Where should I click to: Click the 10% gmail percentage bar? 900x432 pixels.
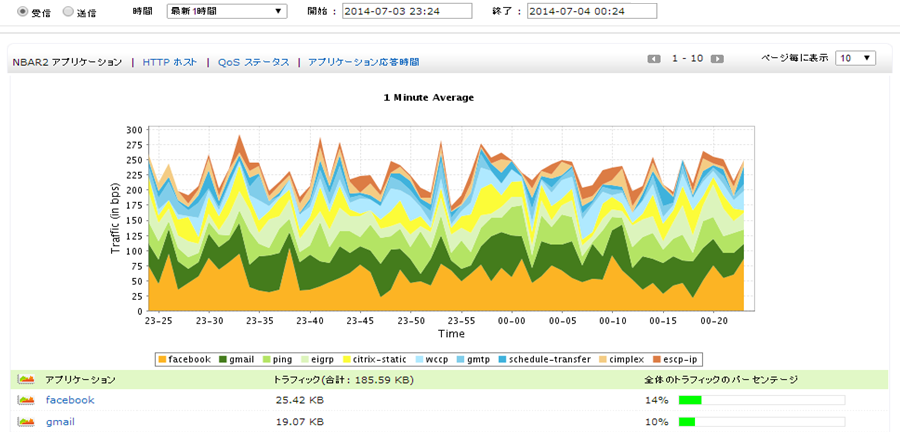point(762,422)
